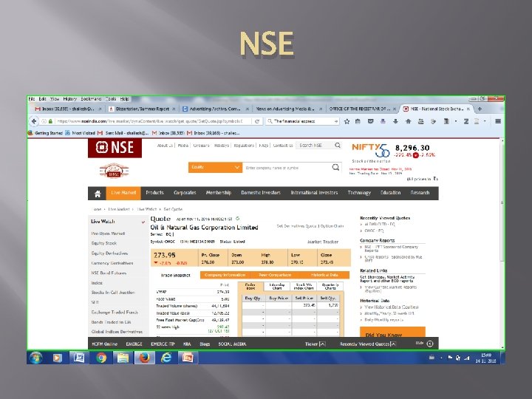Open the File menu
532x399 pixels.
pyautogui.click(x=32, y=99)
